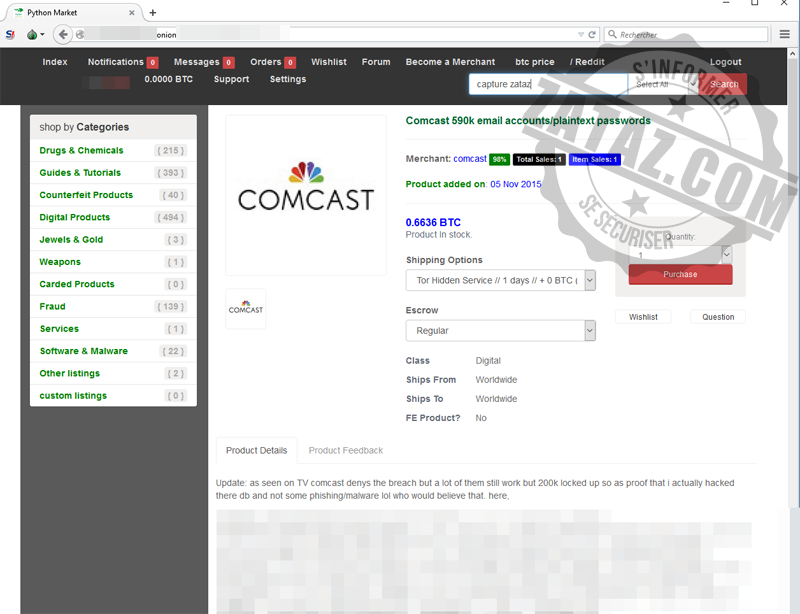Screen dimensions: 800x614
Task: Click the market search field
Action: (x=548, y=84)
